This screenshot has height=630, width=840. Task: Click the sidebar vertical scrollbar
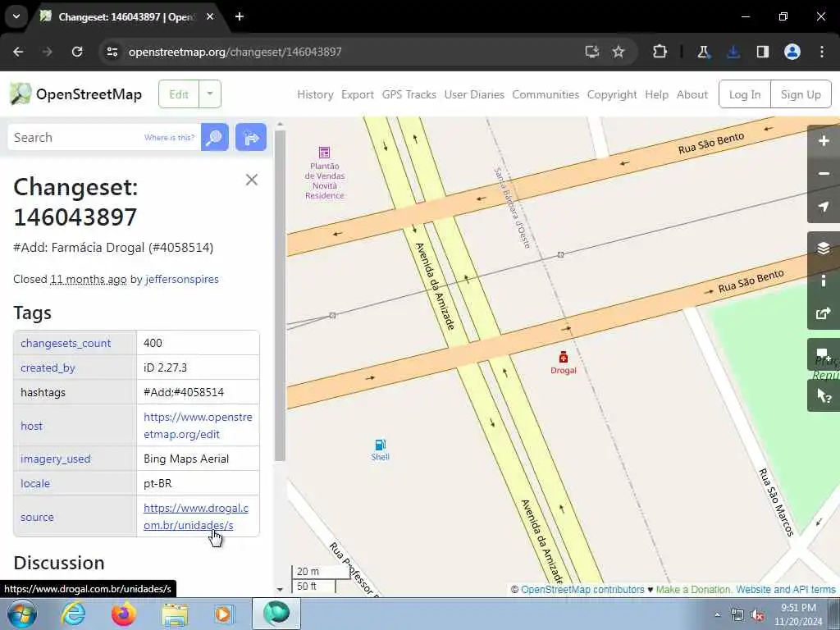[x=280, y=295]
